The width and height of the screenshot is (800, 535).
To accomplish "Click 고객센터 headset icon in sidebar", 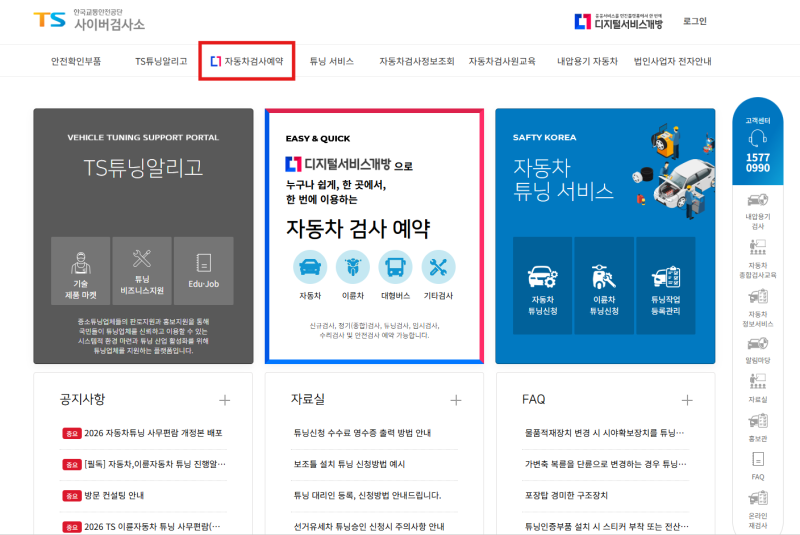I will tap(758, 138).
